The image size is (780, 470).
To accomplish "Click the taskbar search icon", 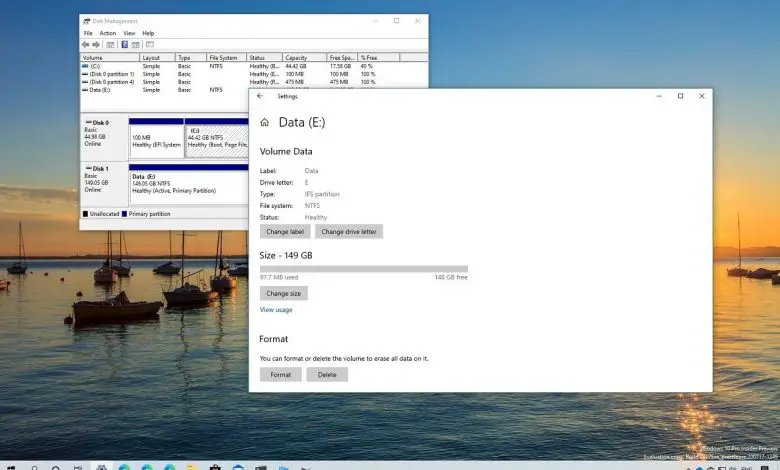I will [34, 465].
